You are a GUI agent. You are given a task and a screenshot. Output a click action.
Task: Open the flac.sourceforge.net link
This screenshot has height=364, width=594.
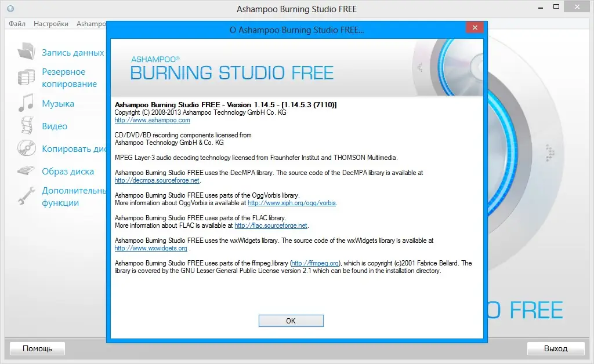[271, 225]
